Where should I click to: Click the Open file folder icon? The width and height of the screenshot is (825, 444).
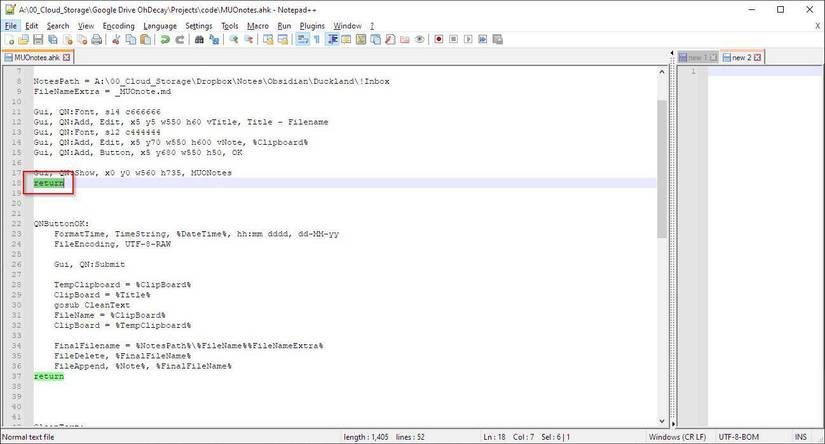pos(23,39)
